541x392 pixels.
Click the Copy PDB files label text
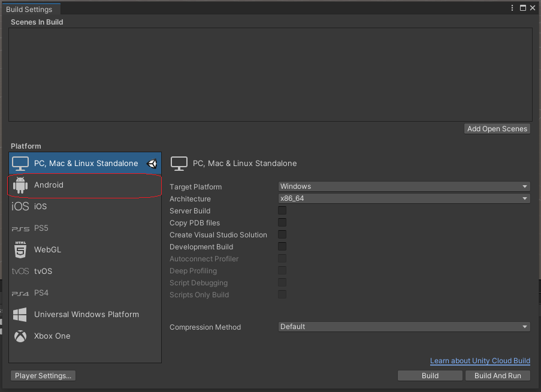coord(195,223)
